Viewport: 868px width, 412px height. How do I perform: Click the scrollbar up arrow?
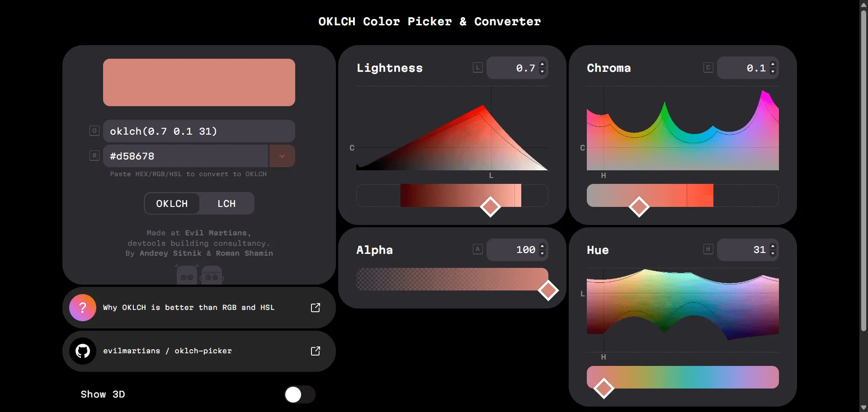pos(863,4)
